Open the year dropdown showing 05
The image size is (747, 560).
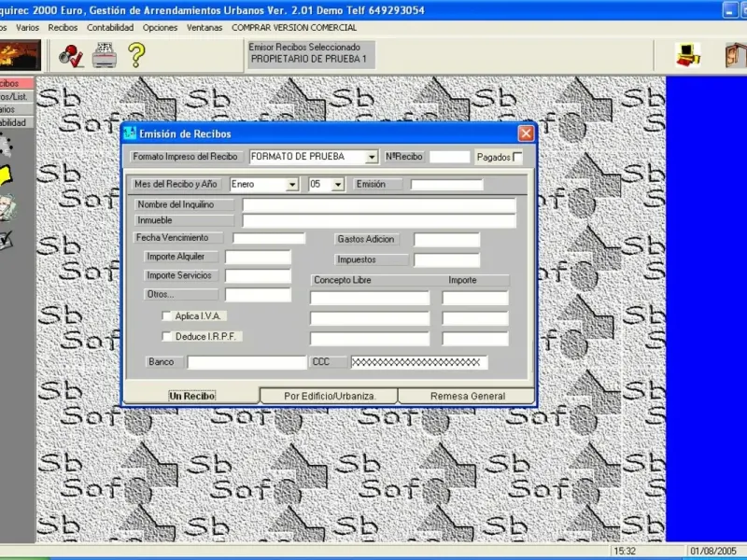pos(338,184)
